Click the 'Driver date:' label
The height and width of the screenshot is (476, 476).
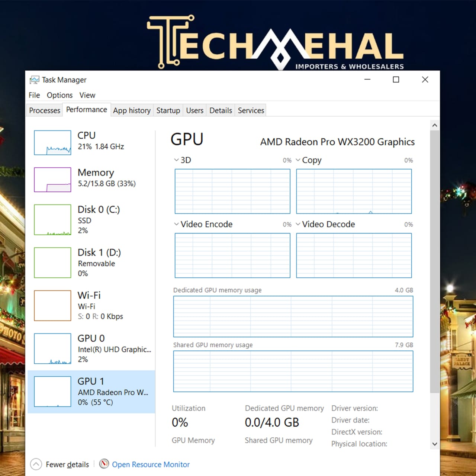[x=350, y=420]
